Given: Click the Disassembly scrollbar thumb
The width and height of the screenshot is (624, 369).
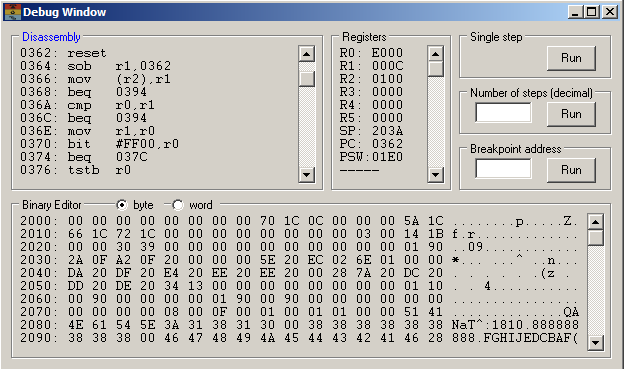Looking at the screenshot, I should pos(306,78).
